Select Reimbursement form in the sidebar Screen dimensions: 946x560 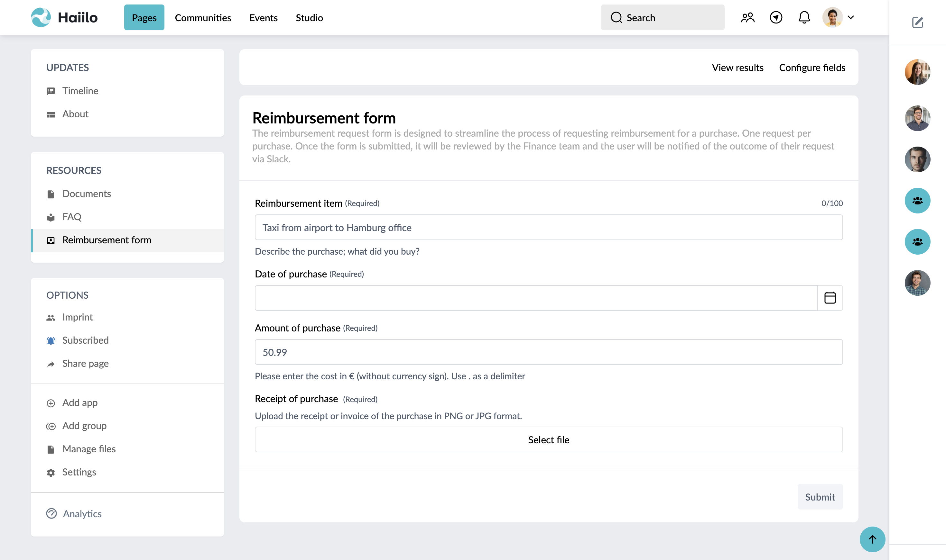tap(107, 240)
